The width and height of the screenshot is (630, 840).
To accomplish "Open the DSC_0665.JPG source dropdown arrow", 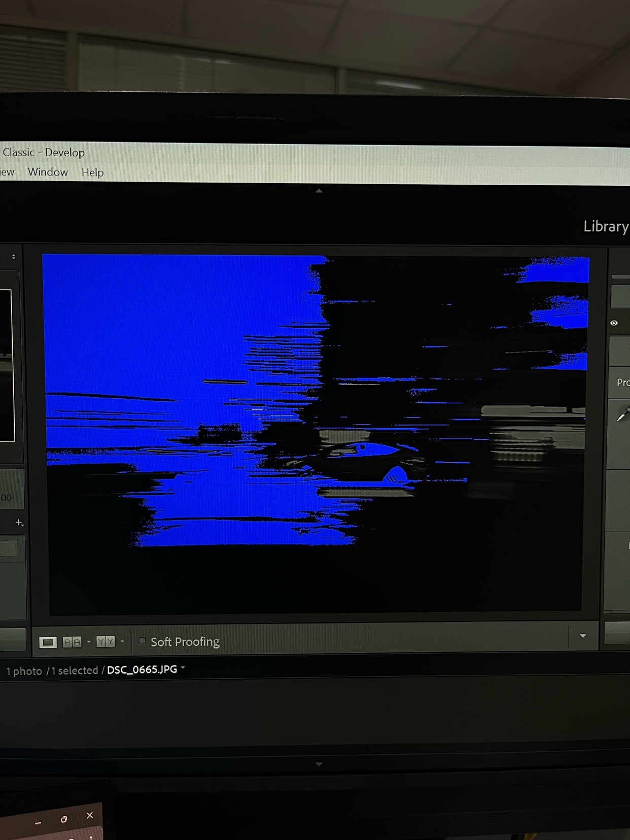I will pos(183,668).
